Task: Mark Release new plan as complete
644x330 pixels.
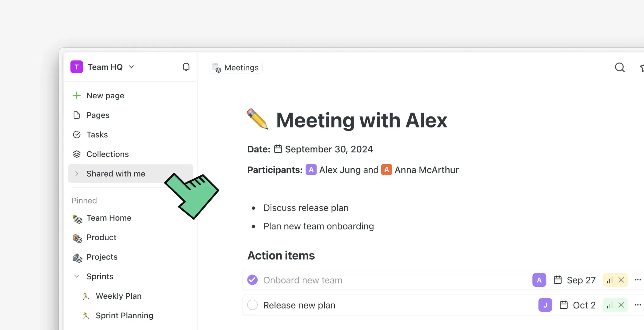Action: [252, 305]
